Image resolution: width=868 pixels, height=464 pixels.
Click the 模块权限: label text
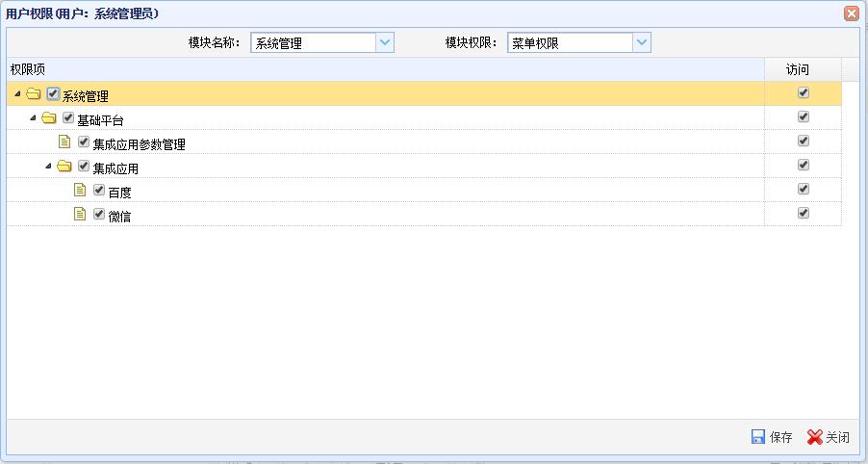tap(472, 42)
